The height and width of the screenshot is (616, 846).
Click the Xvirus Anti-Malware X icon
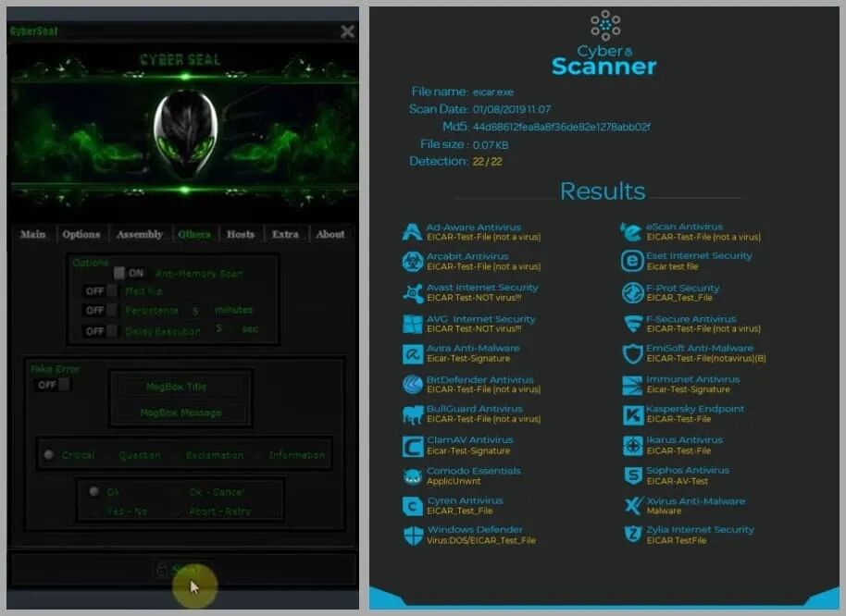pyautogui.click(x=633, y=506)
